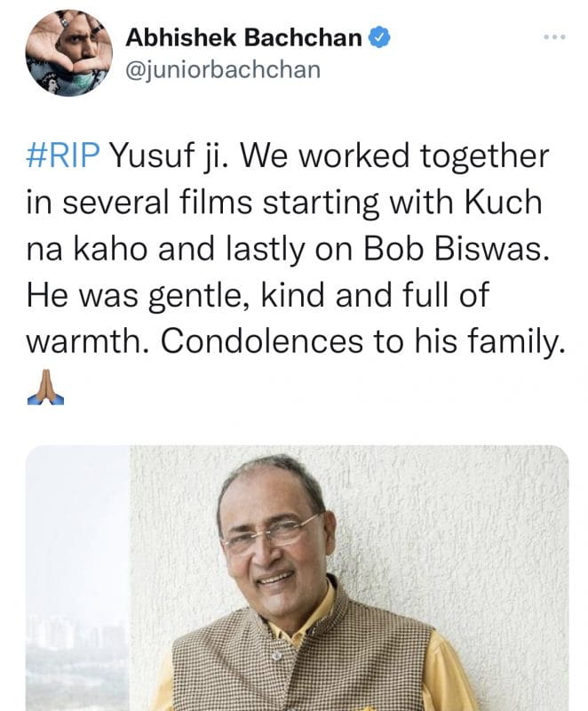Click the folded hands emoji
This screenshot has height=711, width=588.
coord(45,387)
